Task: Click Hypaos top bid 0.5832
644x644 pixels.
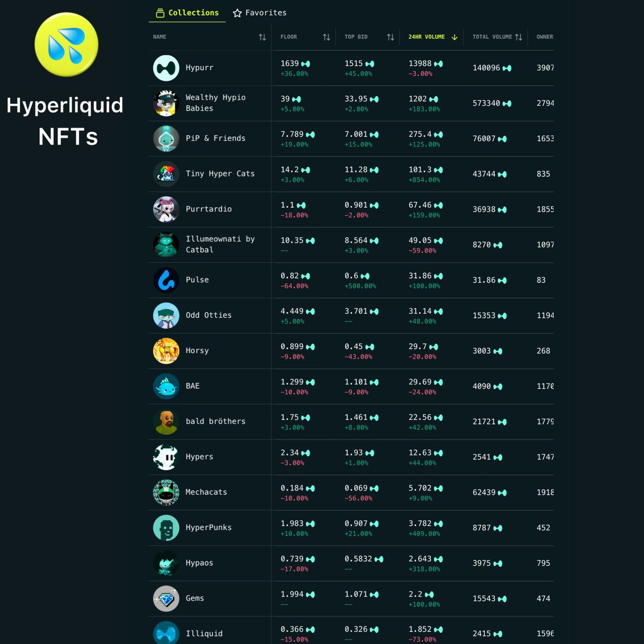Action: point(358,559)
